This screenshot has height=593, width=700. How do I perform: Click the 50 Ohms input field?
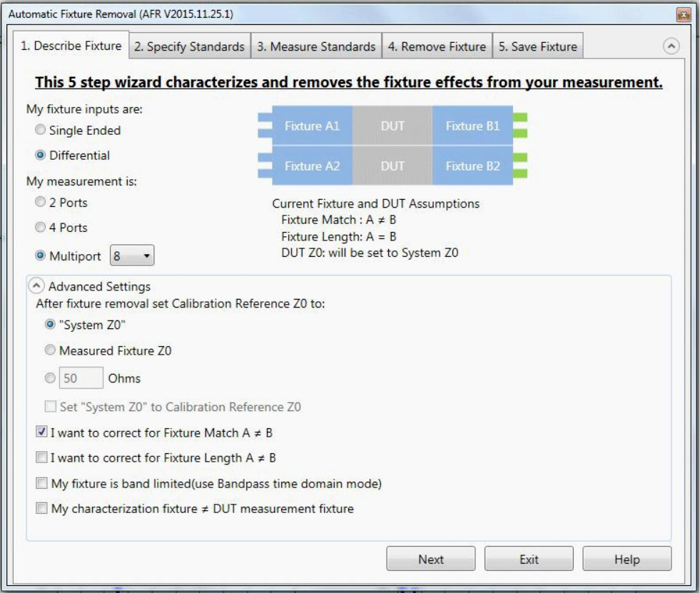tap(81, 378)
